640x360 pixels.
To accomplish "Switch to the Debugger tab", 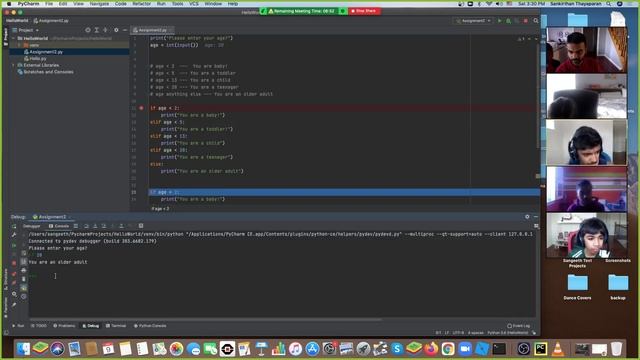I will (x=31, y=226).
